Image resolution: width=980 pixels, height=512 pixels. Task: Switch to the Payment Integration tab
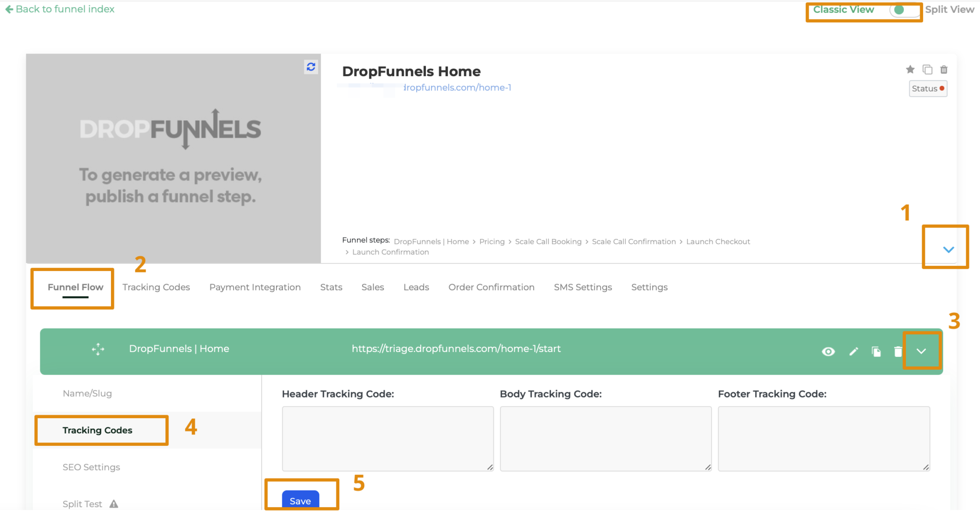tap(255, 287)
